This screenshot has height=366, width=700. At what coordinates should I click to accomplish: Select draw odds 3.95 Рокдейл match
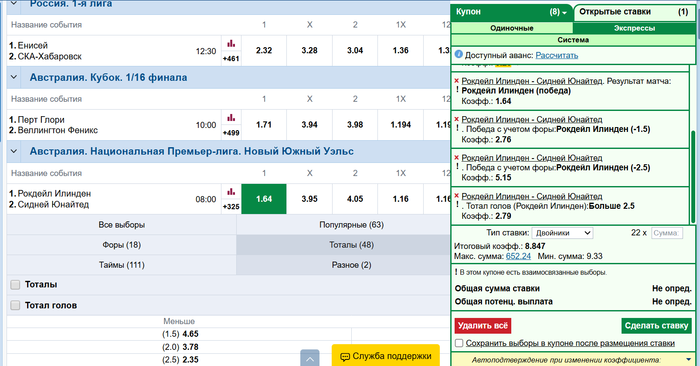pos(309,199)
